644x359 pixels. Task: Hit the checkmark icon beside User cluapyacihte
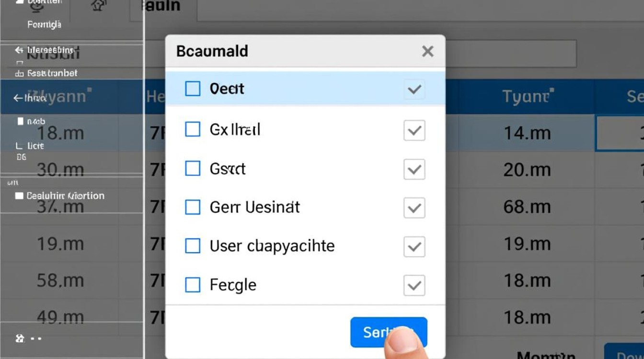pos(414,247)
